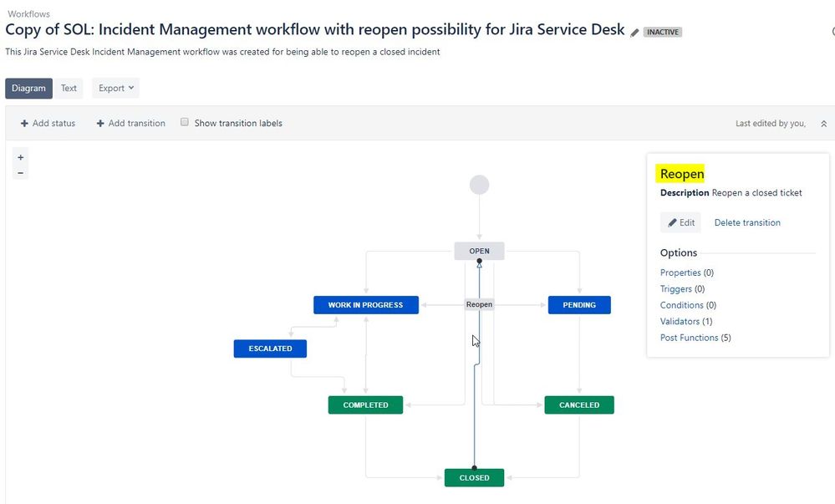Collapse the toolbar with double-chevron icon
This screenshot has width=835, height=504.
pos(823,124)
